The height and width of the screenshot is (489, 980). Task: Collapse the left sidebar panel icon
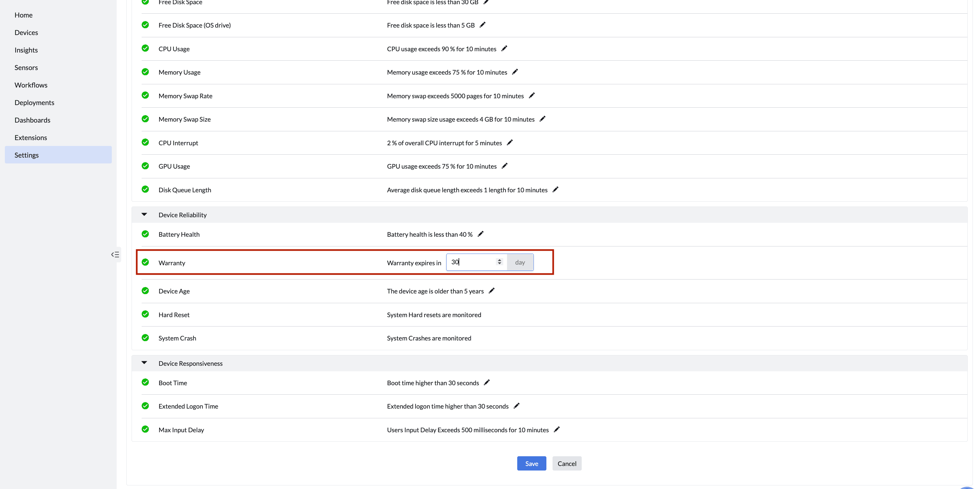[115, 255]
